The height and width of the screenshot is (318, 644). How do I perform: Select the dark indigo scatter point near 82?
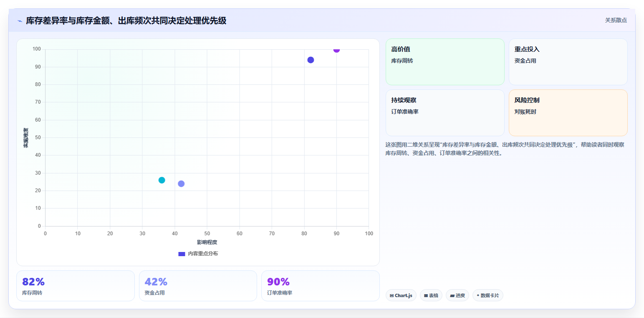tap(311, 60)
